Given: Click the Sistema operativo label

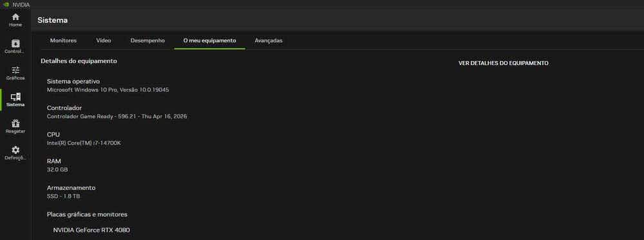Looking at the screenshot, I should (73, 81).
